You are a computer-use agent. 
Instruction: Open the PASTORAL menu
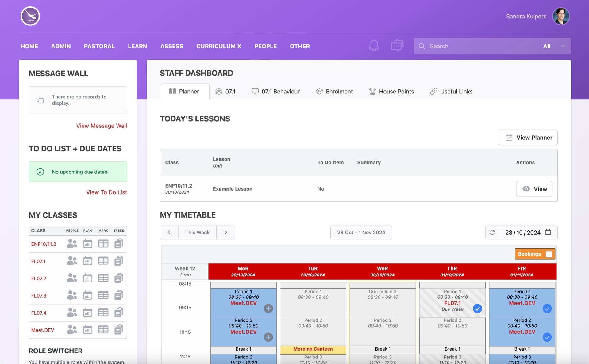pos(99,46)
